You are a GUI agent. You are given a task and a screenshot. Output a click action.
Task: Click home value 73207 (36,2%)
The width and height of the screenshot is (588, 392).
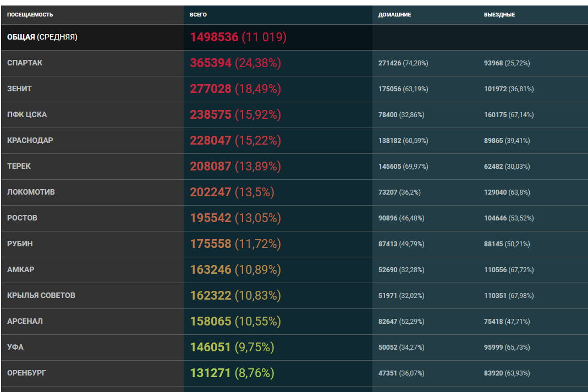[399, 192]
